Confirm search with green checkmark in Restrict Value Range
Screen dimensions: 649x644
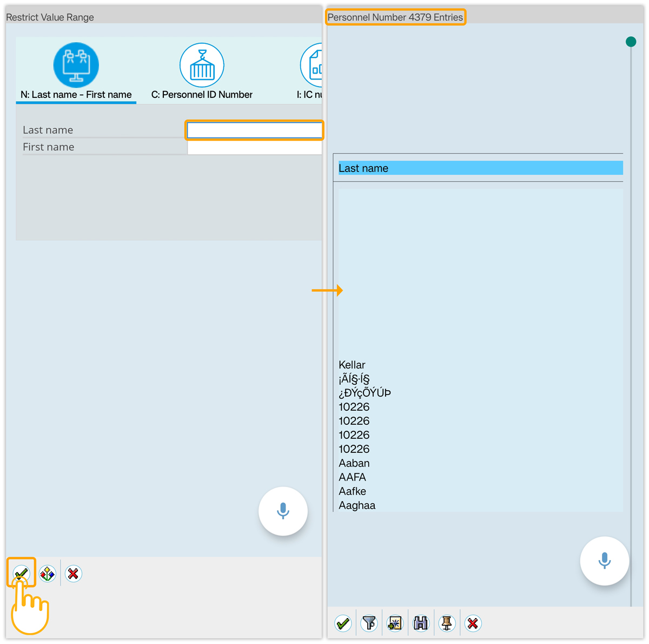[x=21, y=573]
